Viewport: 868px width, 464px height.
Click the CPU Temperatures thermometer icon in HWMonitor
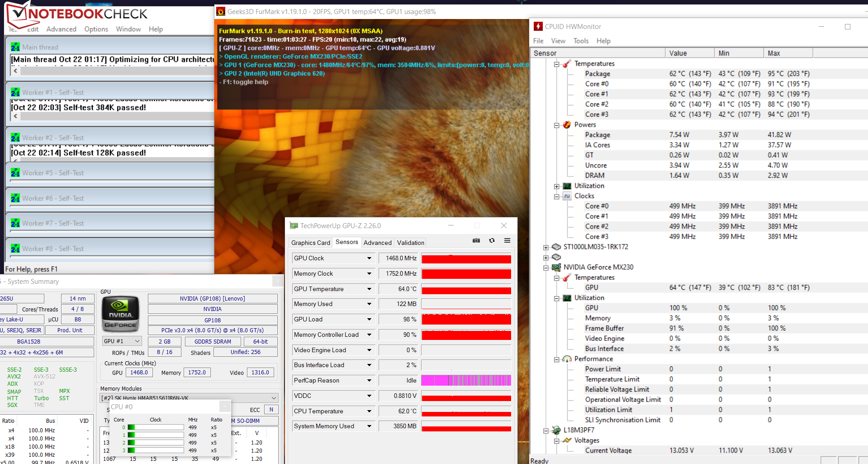567,64
